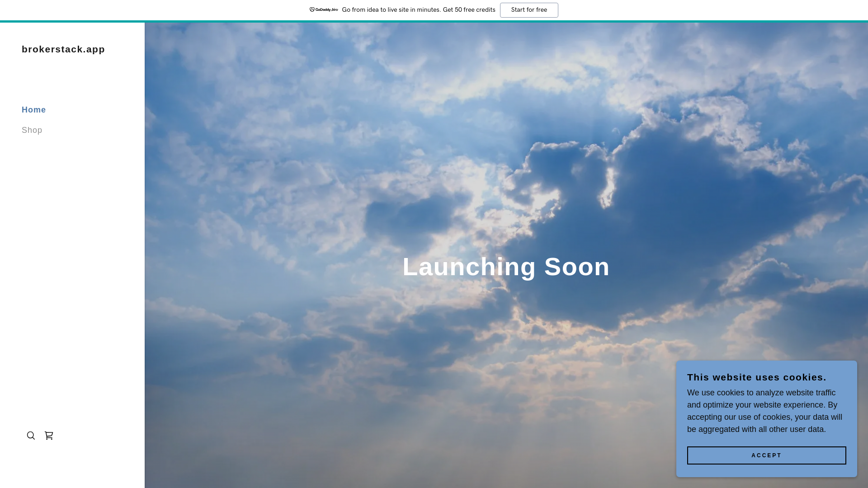
Task: Open the Home menu item
Action: tap(34, 110)
